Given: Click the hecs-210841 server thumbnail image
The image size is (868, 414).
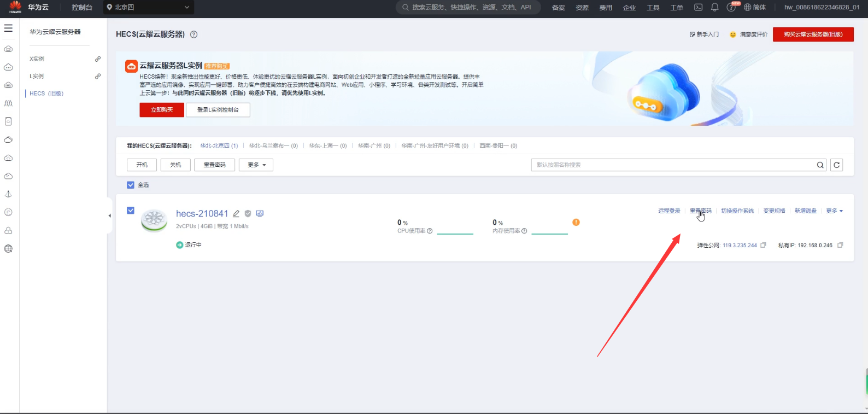Looking at the screenshot, I should (154, 220).
